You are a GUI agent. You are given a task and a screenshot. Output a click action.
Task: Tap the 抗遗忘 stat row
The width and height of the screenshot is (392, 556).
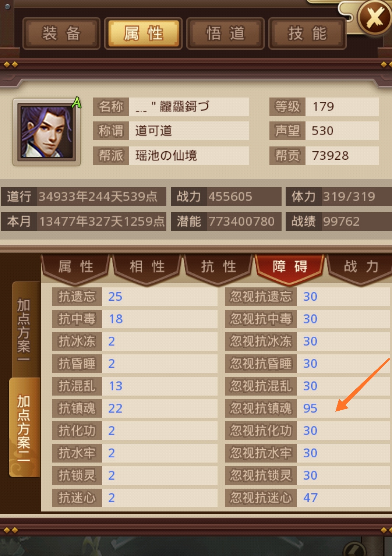[135, 297]
